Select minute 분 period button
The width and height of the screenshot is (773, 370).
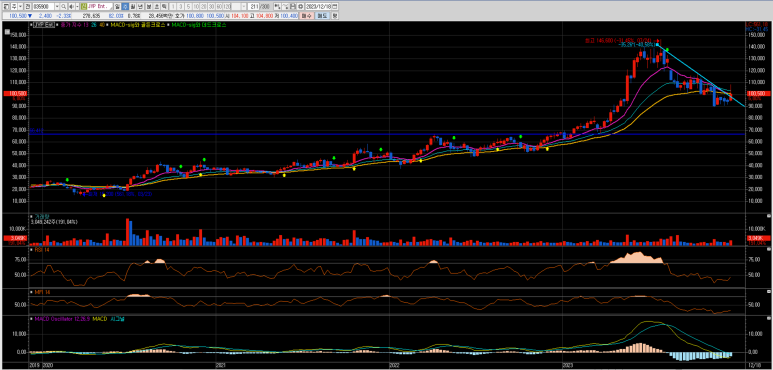click(x=149, y=6)
